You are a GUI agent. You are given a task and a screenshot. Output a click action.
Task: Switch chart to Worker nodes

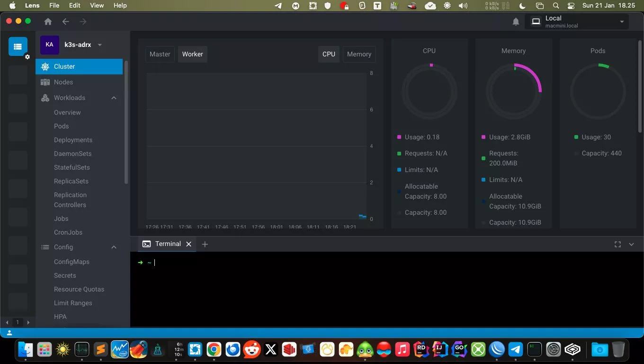[193, 54]
